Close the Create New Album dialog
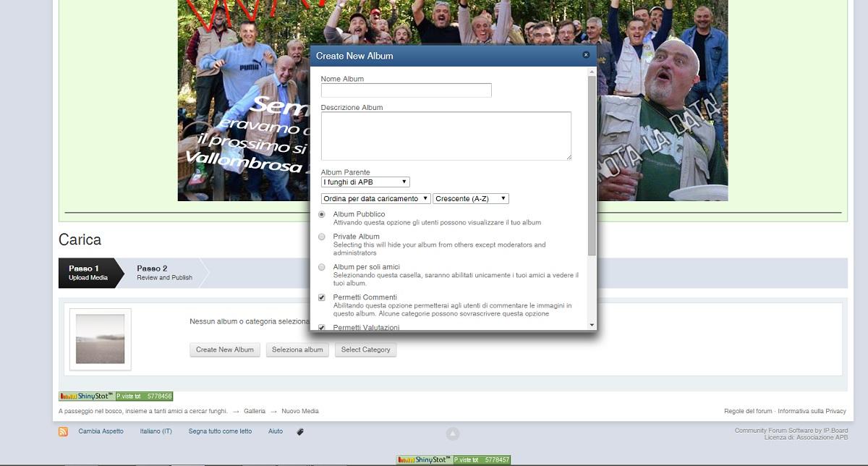 click(x=586, y=55)
